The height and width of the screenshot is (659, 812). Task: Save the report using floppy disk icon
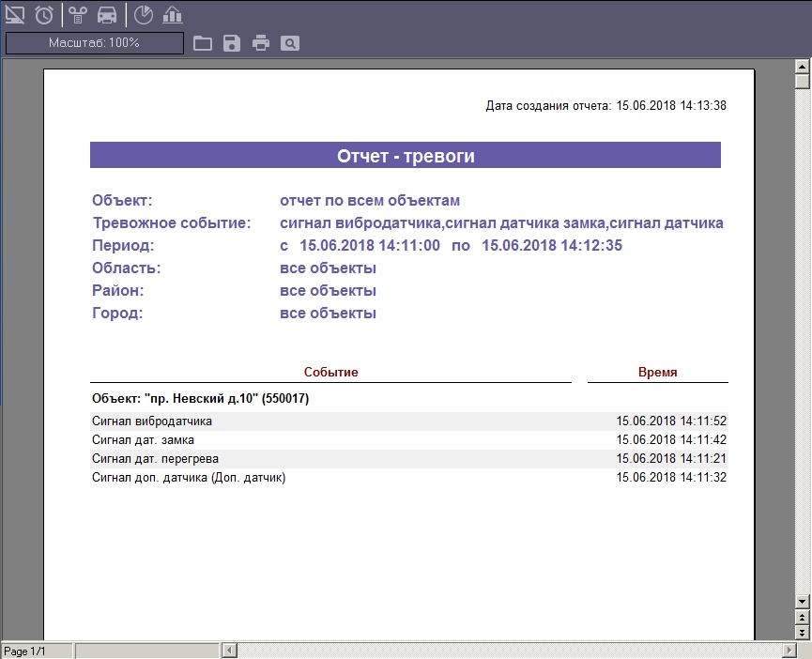tap(232, 43)
